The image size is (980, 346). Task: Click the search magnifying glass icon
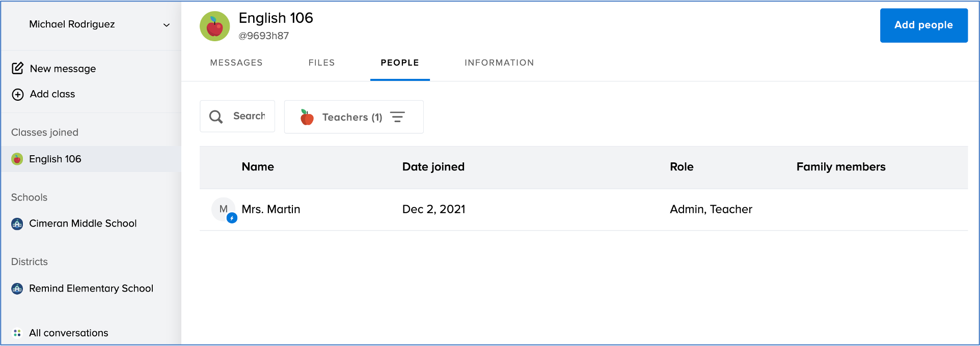(216, 117)
